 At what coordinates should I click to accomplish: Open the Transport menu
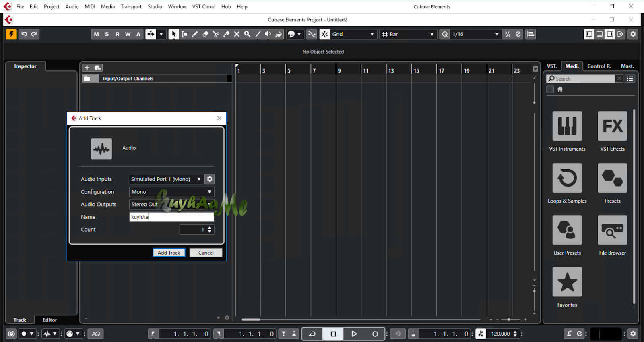(x=131, y=6)
